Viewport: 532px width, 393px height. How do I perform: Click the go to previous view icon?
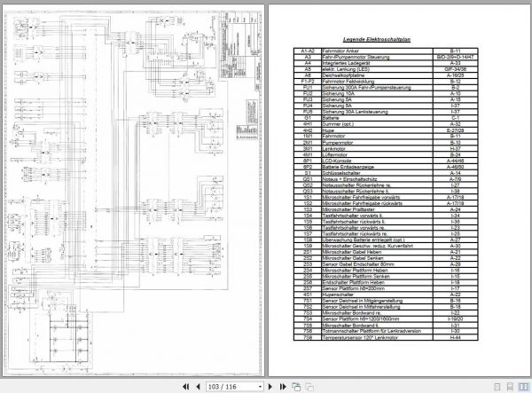(x=296, y=387)
